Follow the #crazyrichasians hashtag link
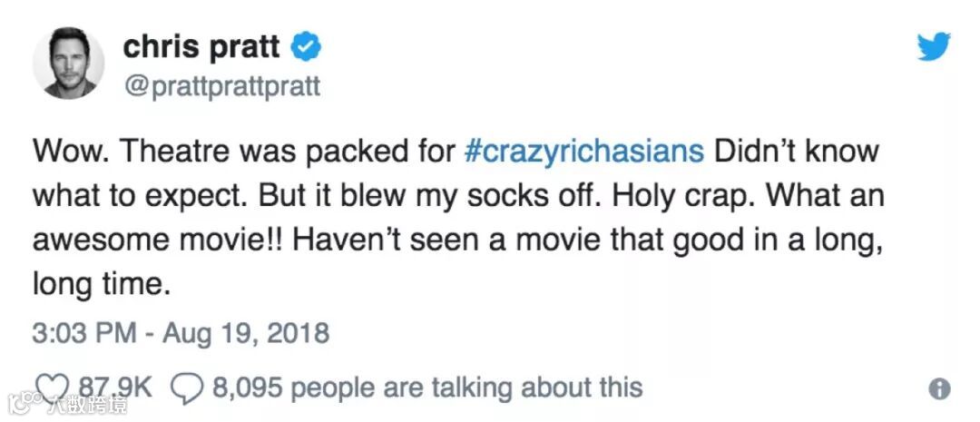This screenshot has height=422, width=980. tap(583, 150)
